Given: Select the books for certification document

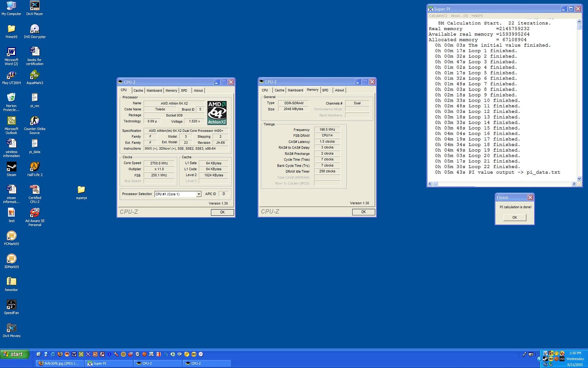Looking at the screenshot, I should [x=35, y=56].
